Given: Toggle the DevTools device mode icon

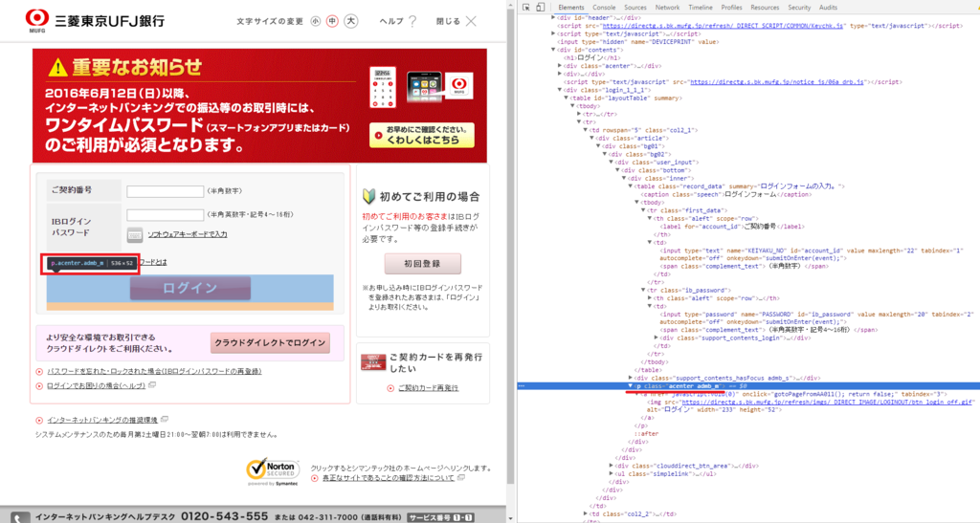Looking at the screenshot, I should (x=540, y=8).
